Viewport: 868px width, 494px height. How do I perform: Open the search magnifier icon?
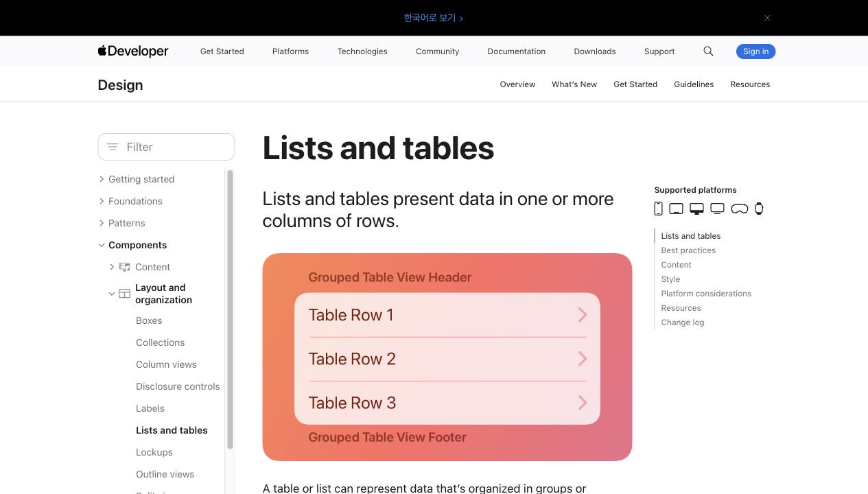(708, 51)
